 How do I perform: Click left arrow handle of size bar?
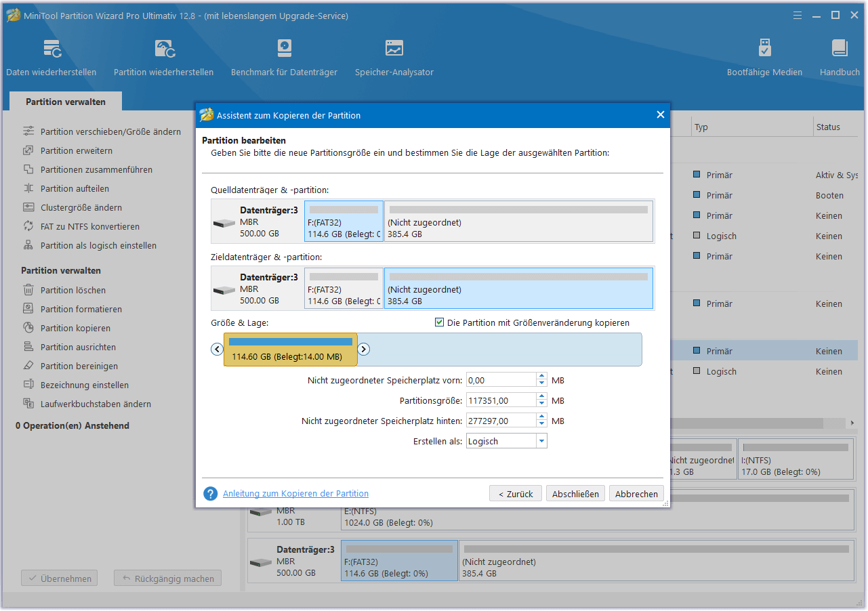pyautogui.click(x=217, y=350)
